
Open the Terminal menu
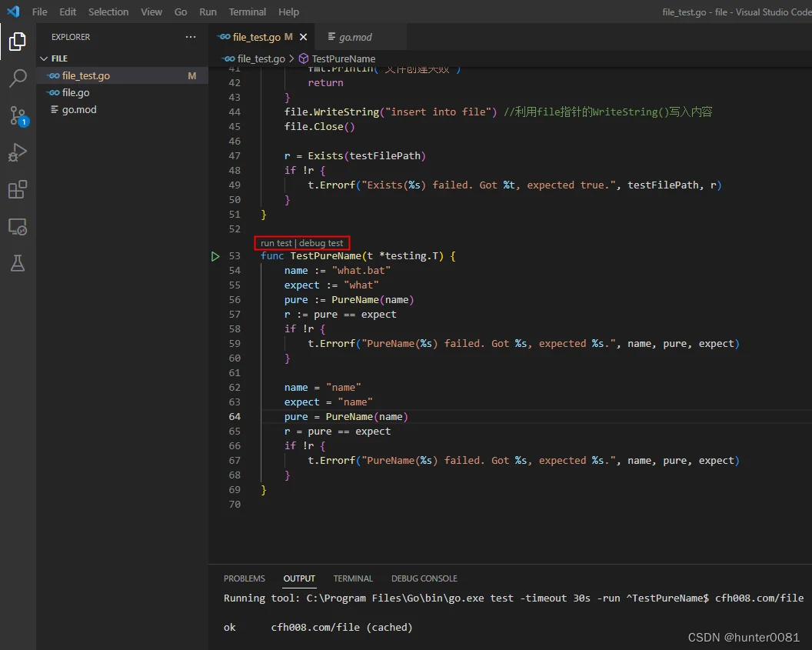click(x=247, y=12)
